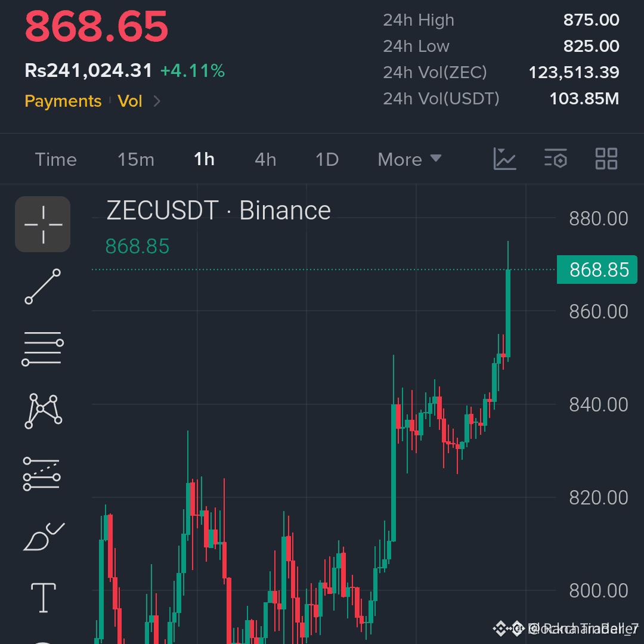This screenshot has width=644, height=644.
Task: Expand the More intervals dropdown
Action: (410, 159)
